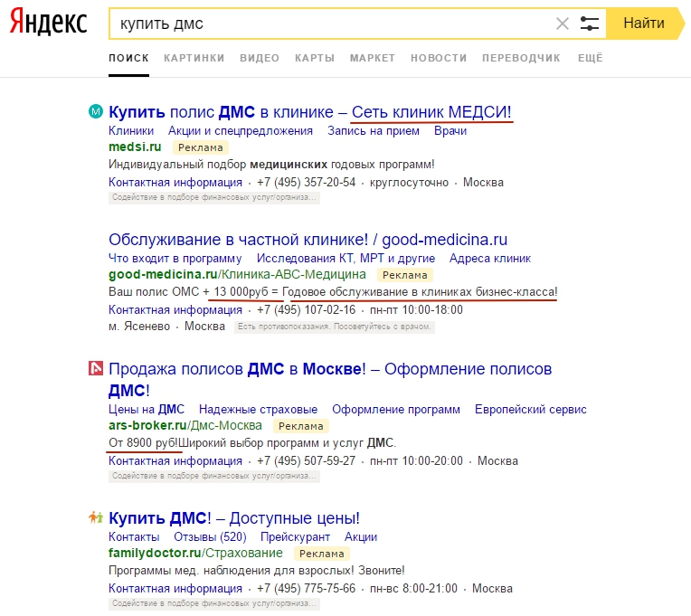Open the МАРКЕТ tab
691x616 pixels.
click(373, 58)
